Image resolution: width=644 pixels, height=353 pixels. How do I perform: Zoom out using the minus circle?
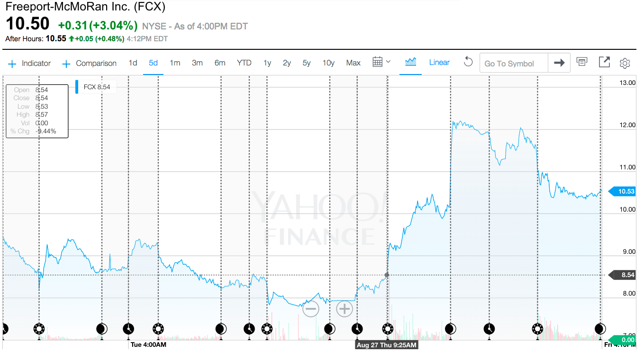coord(310,309)
